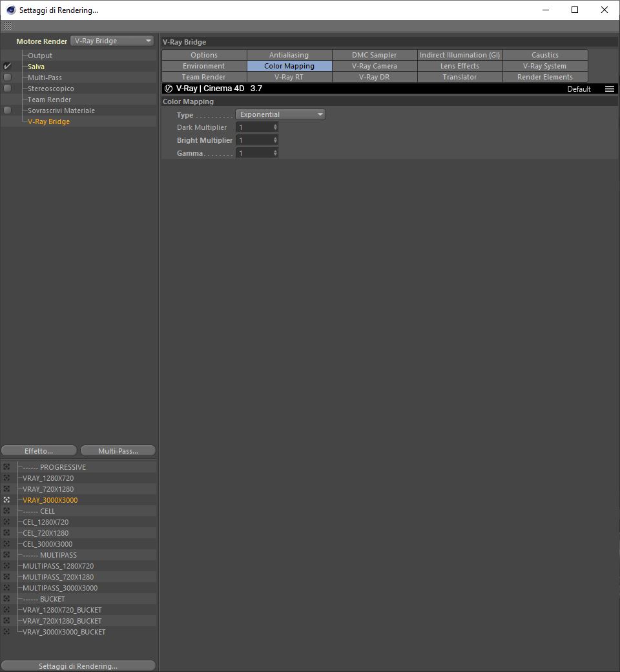Enable the Stereoscopico checkbox

coord(7,89)
